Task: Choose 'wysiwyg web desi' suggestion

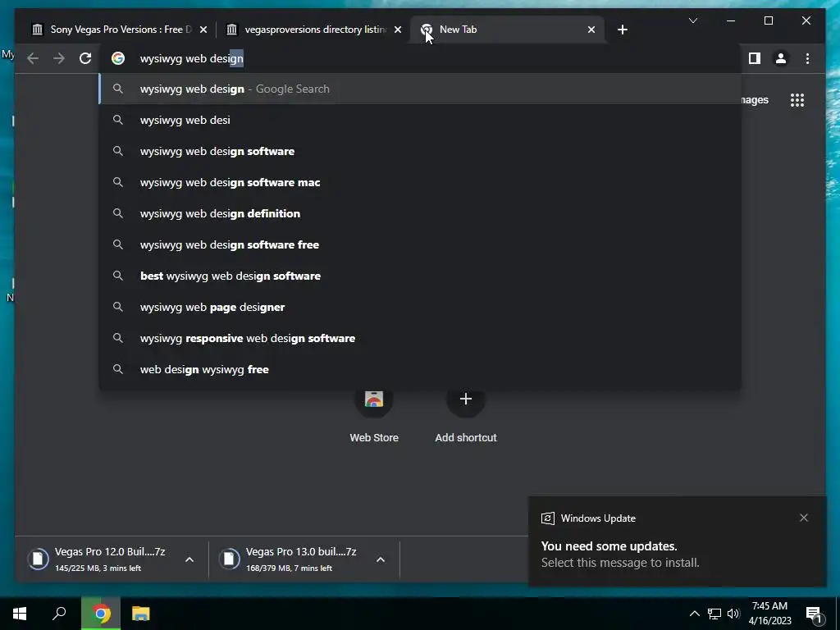Action: click(x=421, y=120)
